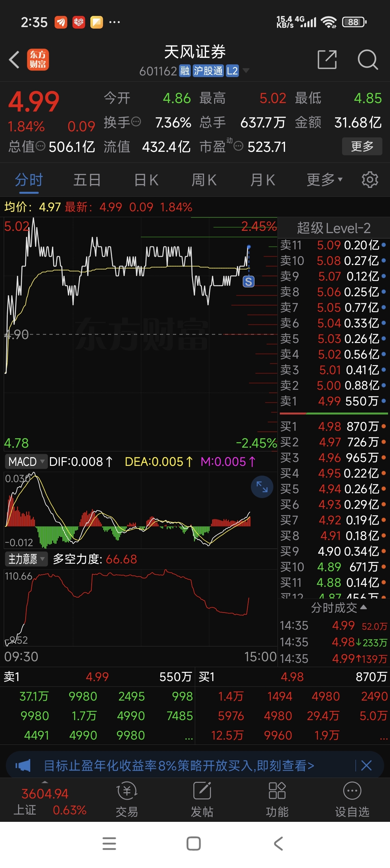
Task: Open 功能 functions icon
Action: pyautogui.click(x=277, y=799)
